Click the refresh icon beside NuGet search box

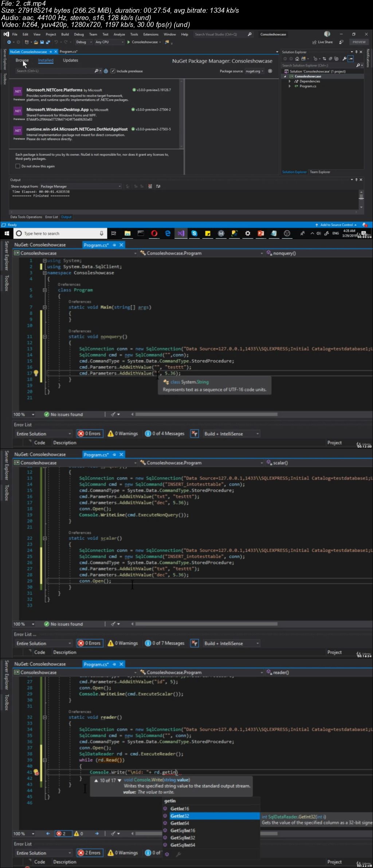click(106, 71)
